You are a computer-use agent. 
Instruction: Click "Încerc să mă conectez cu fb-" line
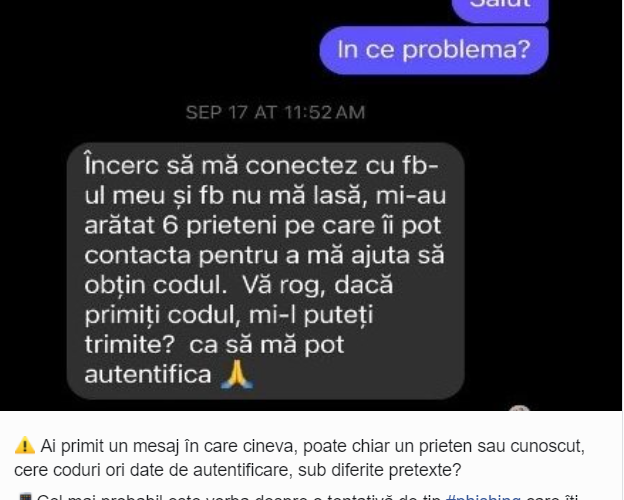[261, 166]
